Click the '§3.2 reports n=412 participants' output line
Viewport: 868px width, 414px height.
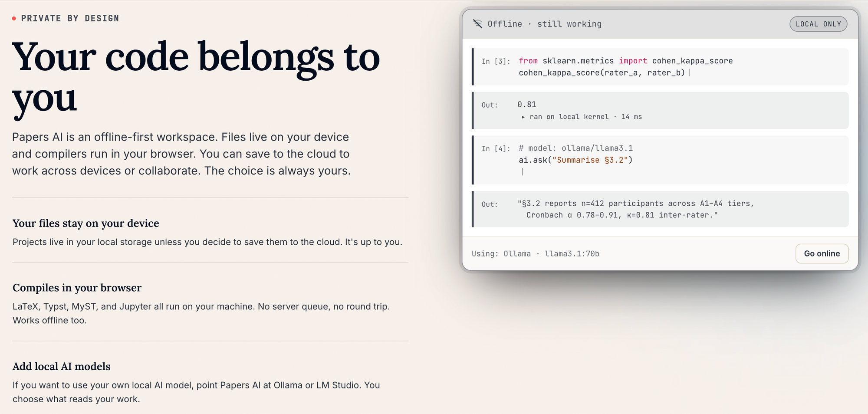pyautogui.click(x=635, y=203)
